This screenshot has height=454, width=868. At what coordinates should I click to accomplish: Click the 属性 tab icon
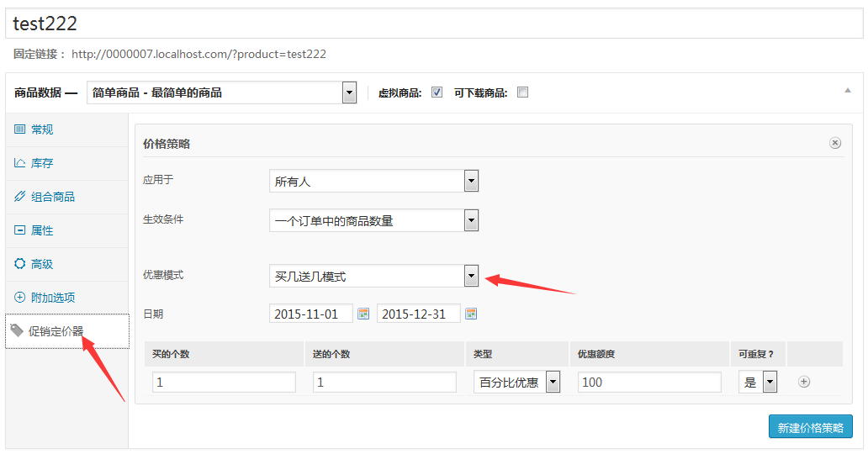(20, 230)
